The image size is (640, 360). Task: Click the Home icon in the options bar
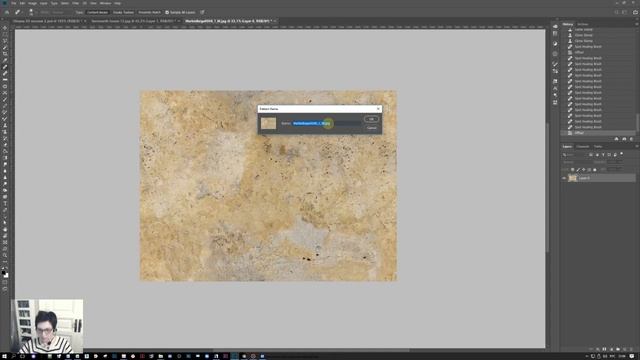tap(7, 12)
